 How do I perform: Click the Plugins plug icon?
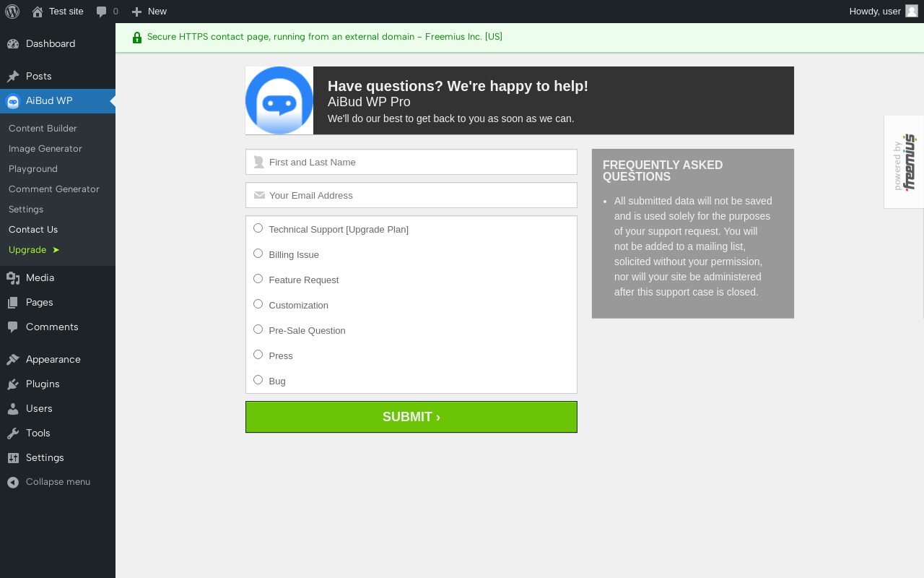click(x=13, y=384)
